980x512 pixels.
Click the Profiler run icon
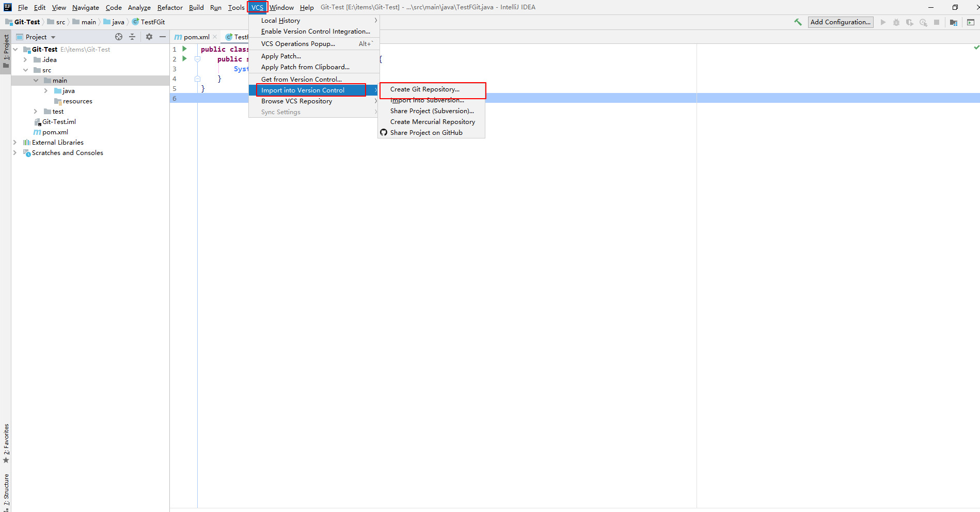tap(923, 22)
